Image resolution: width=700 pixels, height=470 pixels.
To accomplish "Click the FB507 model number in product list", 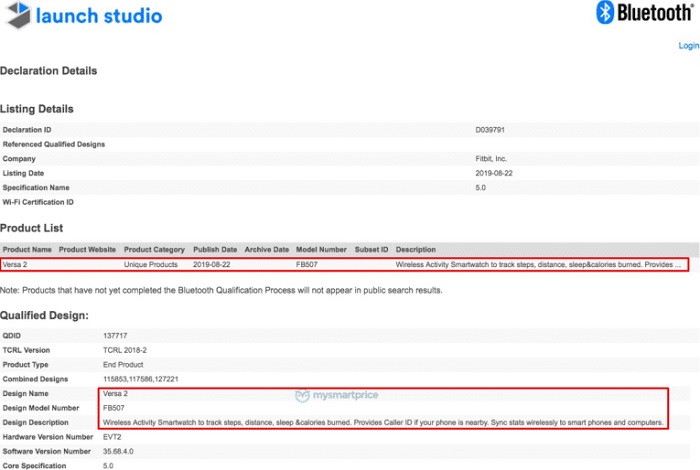I will coord(307,264).
